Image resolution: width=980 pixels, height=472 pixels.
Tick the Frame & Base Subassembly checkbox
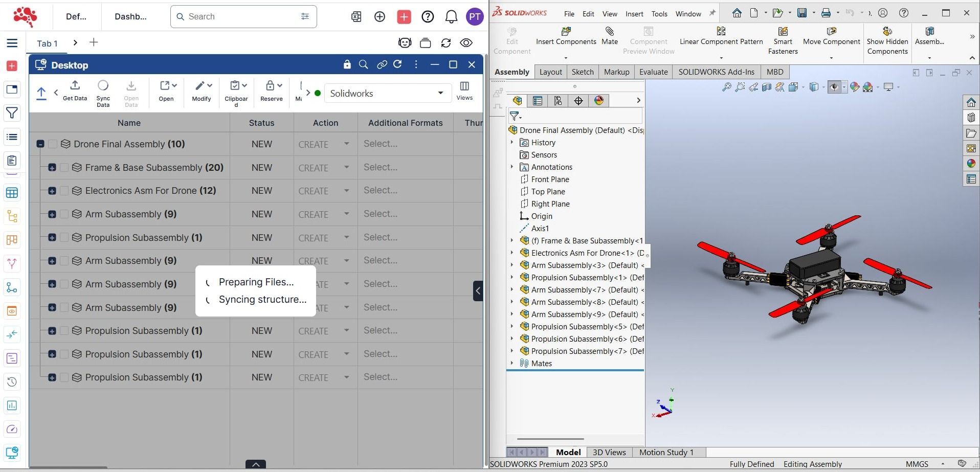64,168
